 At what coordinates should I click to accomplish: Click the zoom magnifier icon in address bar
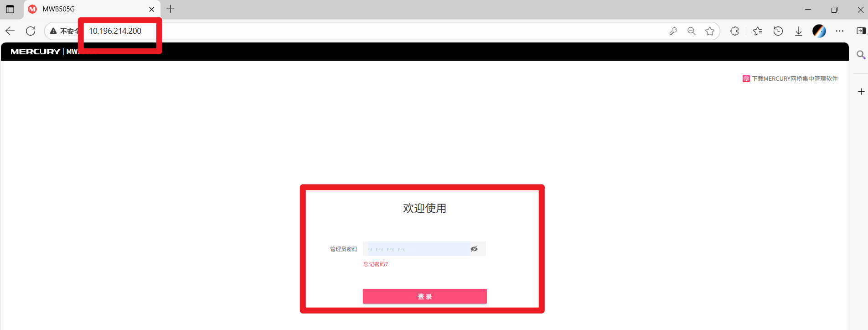692,31
